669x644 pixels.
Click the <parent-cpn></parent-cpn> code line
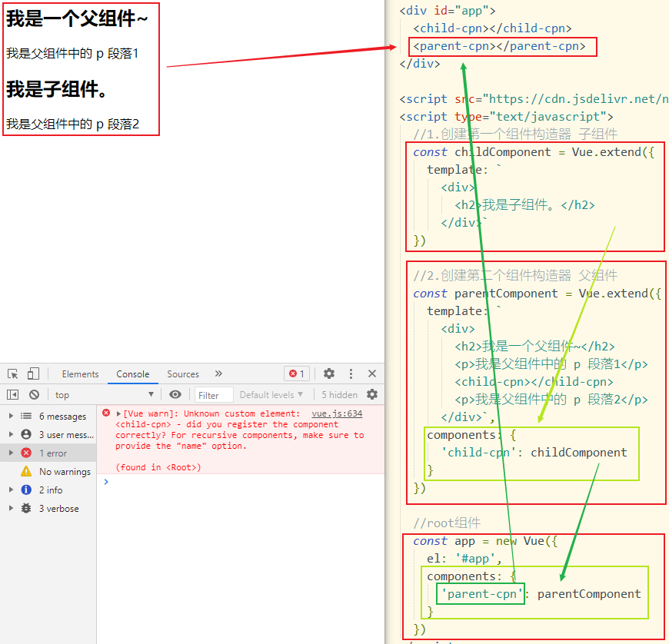coord(499,46)
